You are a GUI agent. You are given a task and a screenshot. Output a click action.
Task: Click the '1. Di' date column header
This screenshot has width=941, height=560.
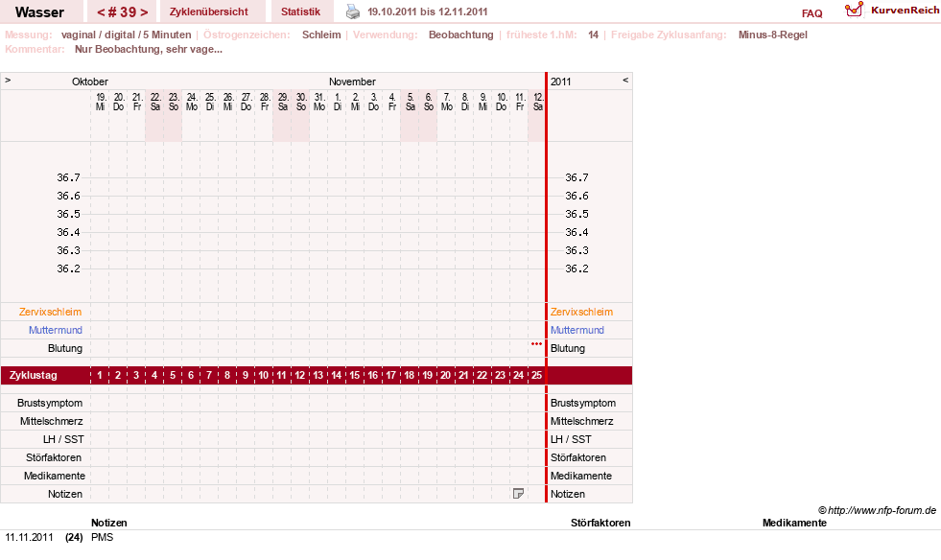pos(338,102)
